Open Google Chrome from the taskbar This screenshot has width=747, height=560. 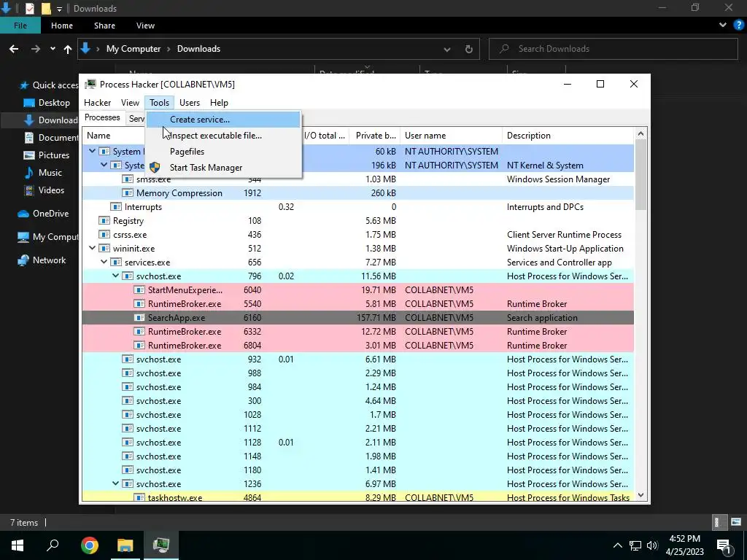[x=89, y=545]
